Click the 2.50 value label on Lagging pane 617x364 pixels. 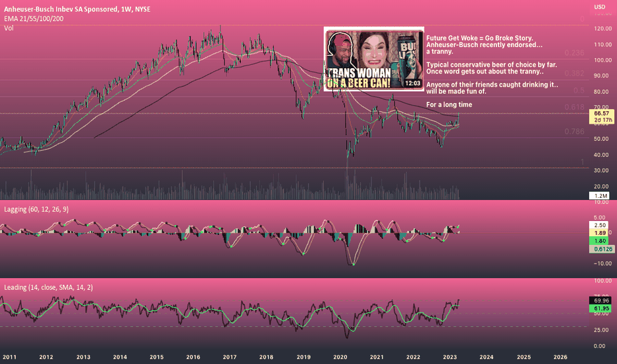(x=599, y=225)
